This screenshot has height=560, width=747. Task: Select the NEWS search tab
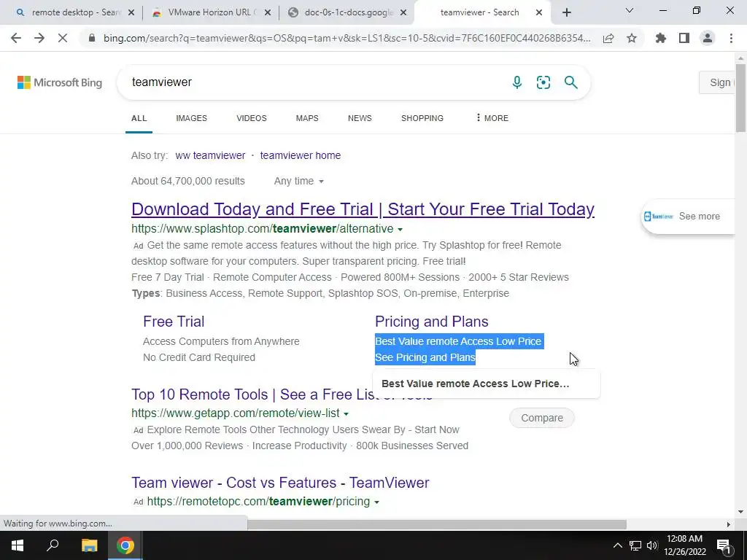click(360, 118)
